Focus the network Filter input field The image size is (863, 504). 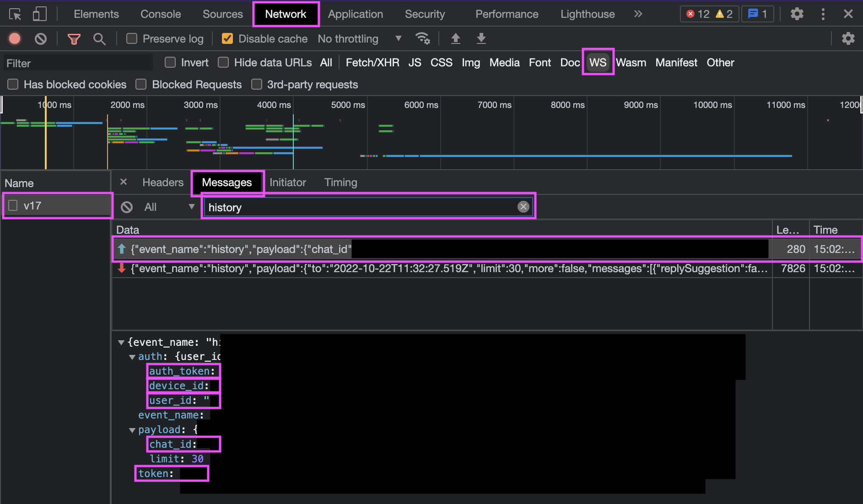(x=78, y=63)
